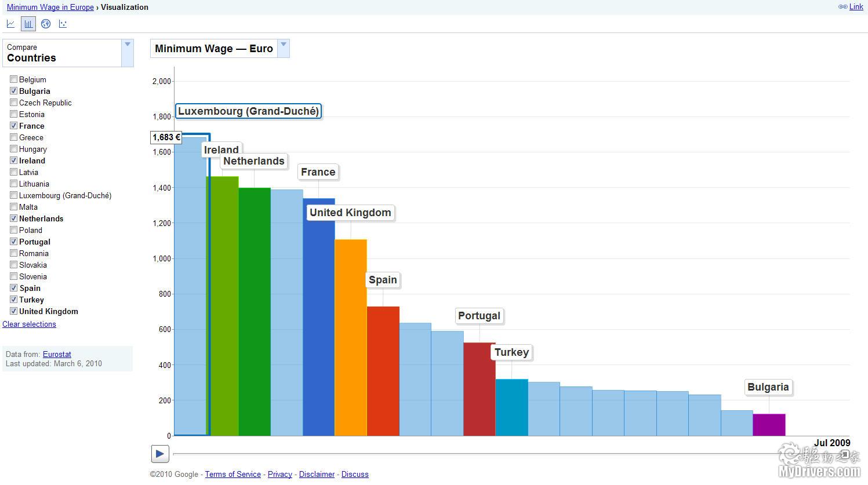Click the time slider handle at Jul 2009
The image size is (868, 485).
(845, 454)
